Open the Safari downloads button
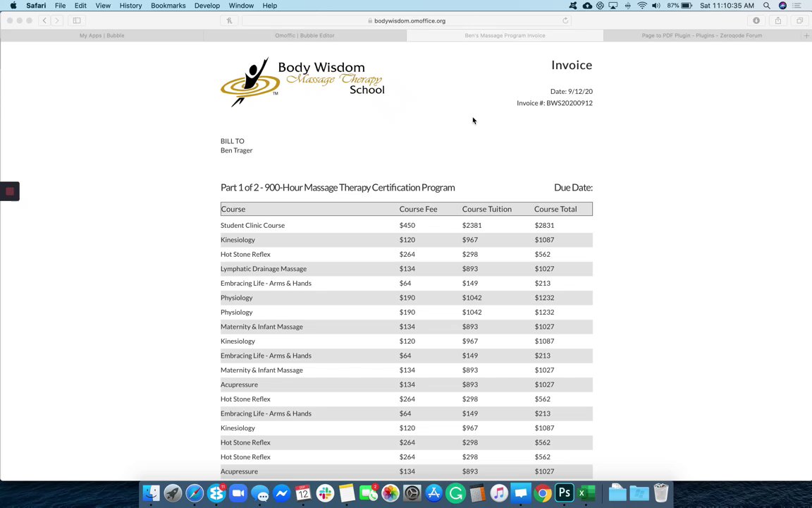This screenshot has height=508, width=812. [756, 20]
